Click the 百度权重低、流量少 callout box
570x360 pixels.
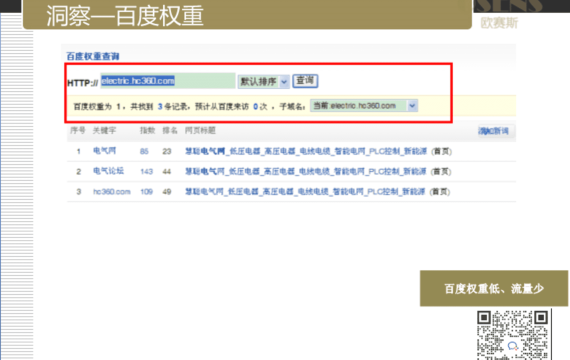494,288
